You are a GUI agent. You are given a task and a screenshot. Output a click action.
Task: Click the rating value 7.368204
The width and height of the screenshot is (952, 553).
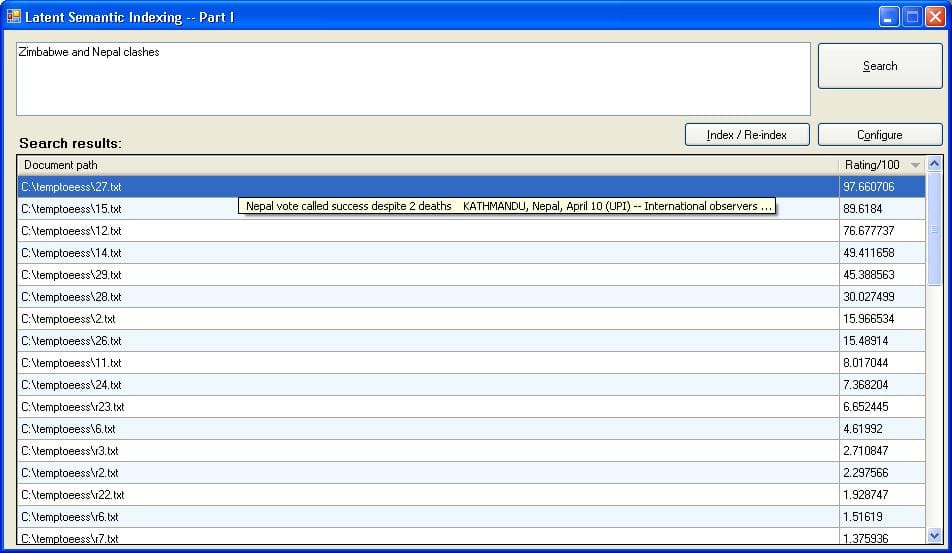coord(866,385)
